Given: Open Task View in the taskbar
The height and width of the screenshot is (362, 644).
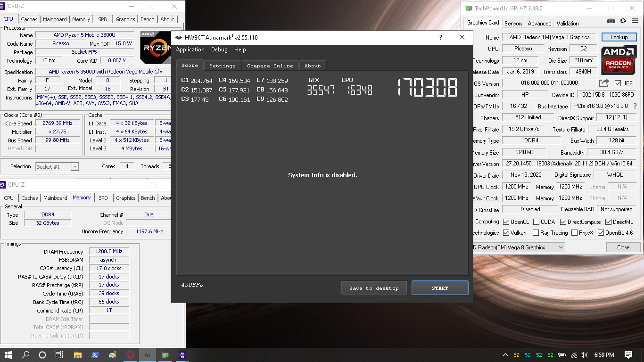Looking at the screenshot, I should click(x=59, y=355).
